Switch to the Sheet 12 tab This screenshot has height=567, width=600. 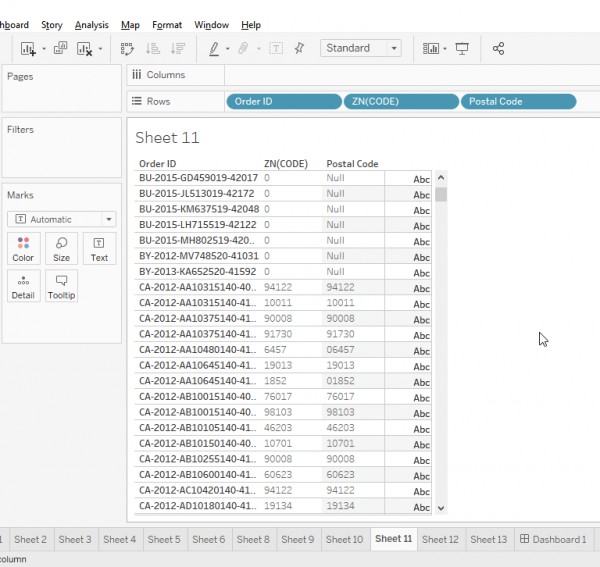[440, 539]
